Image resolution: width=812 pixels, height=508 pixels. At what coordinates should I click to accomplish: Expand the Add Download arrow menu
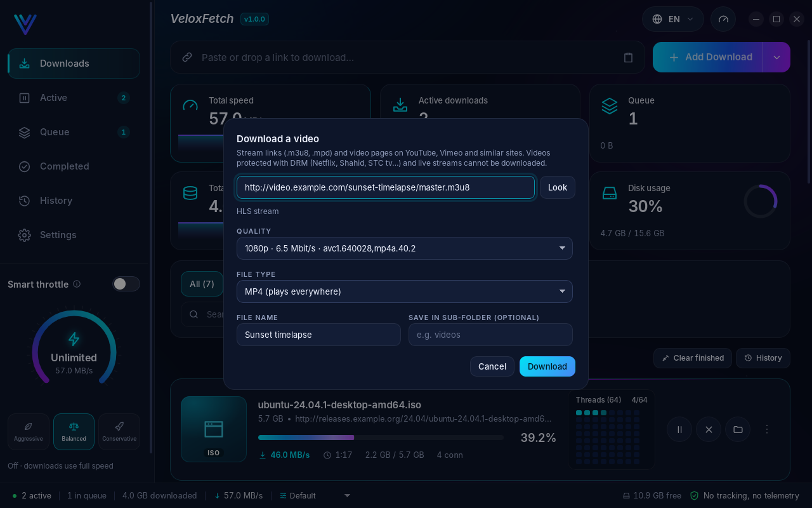click(x=776, y=57)
